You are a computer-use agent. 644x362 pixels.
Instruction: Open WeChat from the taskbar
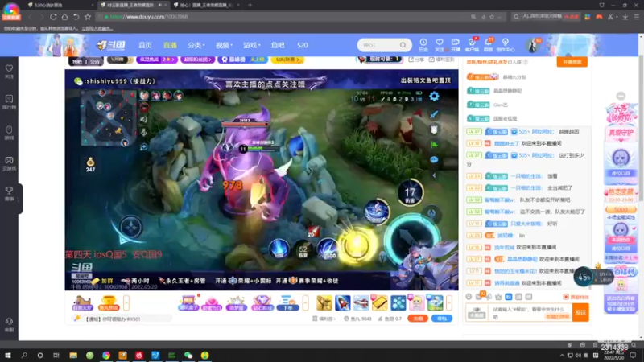[x=188, y=356]
